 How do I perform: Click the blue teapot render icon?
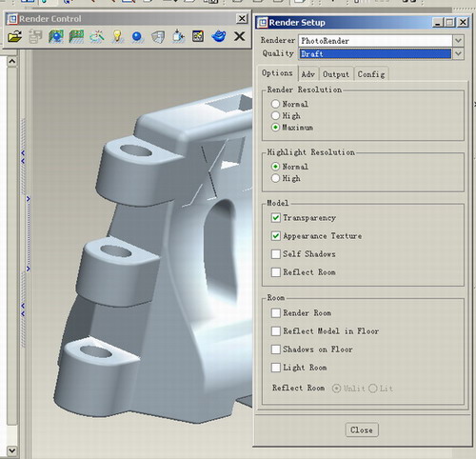(x=219, y=36)
